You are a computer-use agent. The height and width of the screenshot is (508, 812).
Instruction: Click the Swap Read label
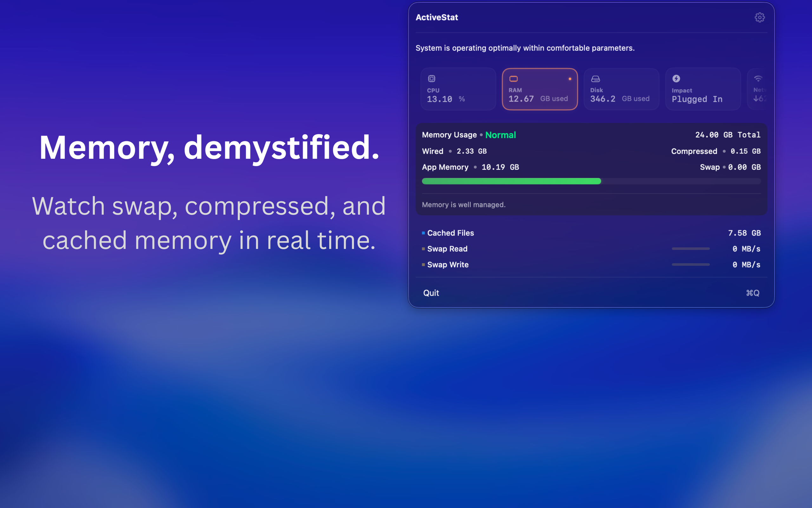click(447, 249)
